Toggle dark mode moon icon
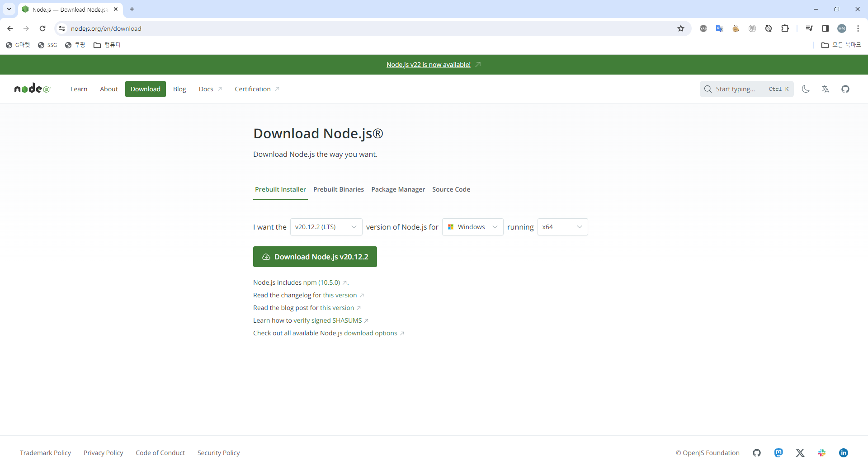The width and height of the screenshot is (868, 470). coord(806,89)
